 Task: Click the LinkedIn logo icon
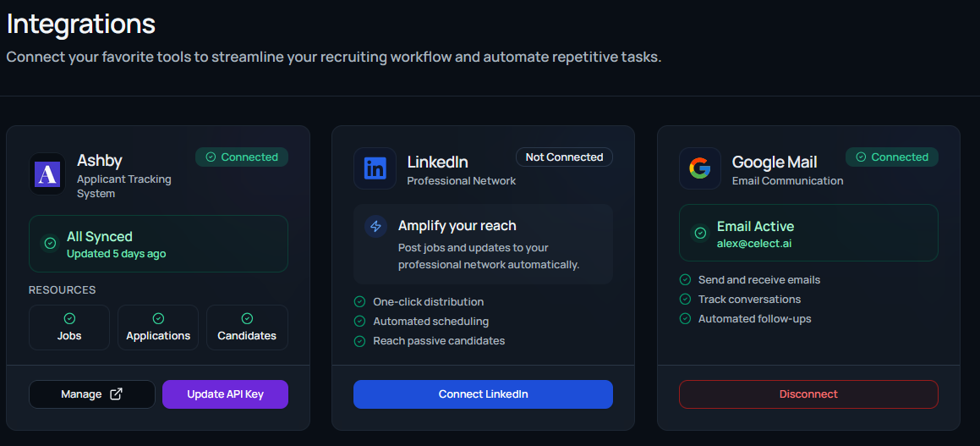375,168
